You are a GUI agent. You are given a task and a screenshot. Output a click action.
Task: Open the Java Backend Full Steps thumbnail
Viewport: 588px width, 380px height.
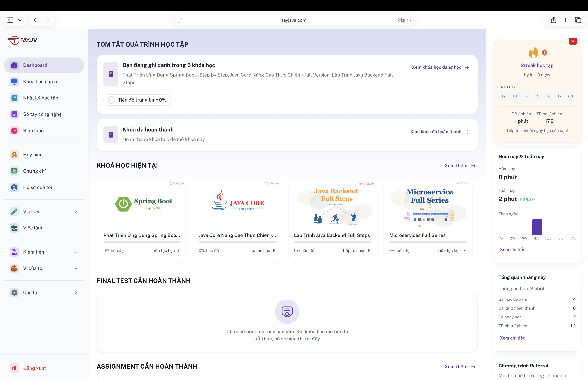pyautogui.click(x=333, y=205)
